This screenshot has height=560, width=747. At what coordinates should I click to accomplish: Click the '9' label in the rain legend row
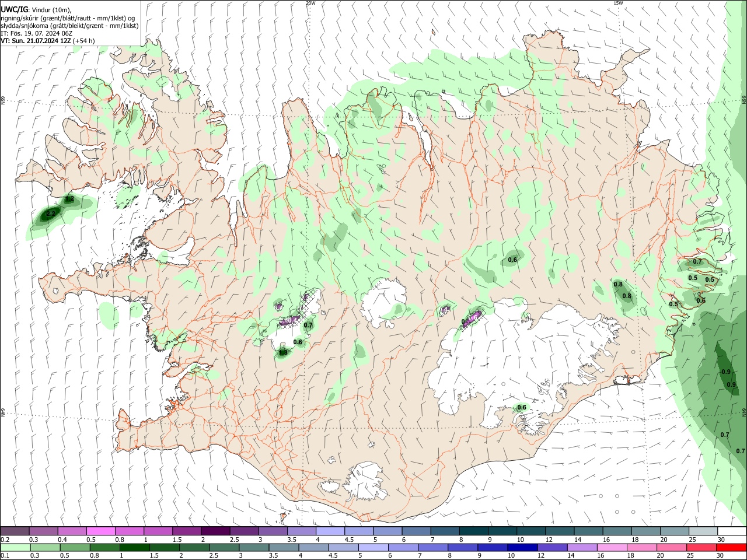(x=479, y=555)
